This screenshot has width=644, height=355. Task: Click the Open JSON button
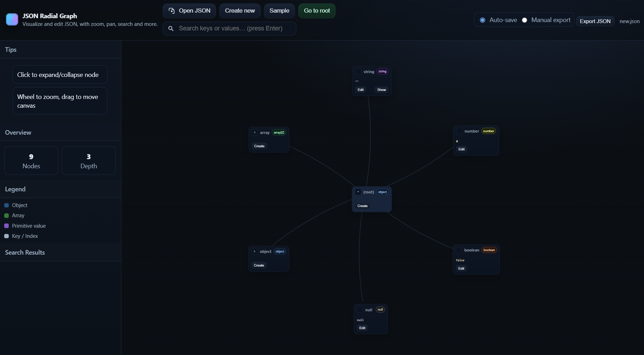pos(189,11)
